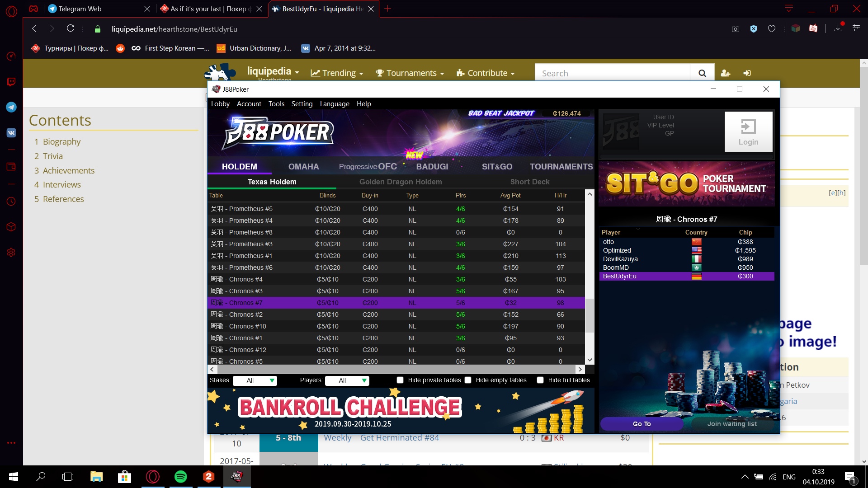Select Short Deck subtab

point(530,182)
